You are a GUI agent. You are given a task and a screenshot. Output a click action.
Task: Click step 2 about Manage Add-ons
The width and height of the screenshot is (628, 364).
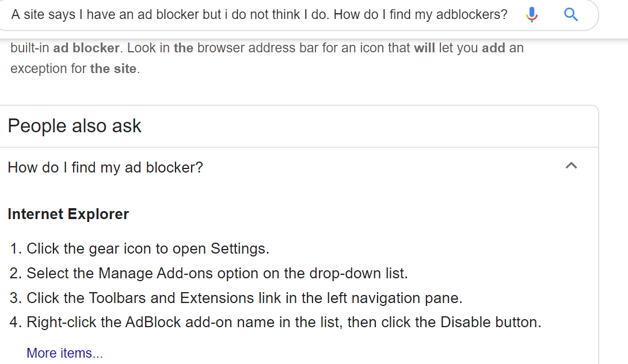(216, 273)
